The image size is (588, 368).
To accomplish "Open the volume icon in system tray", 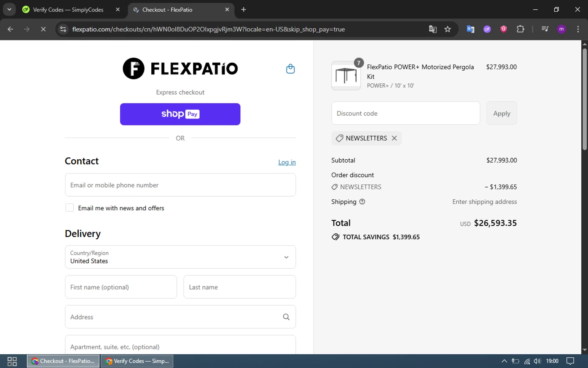I will [537, 361].
